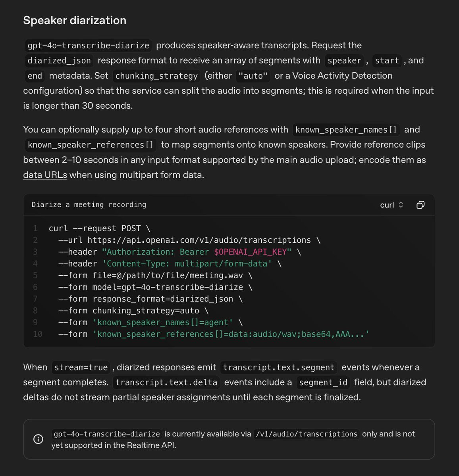
Task: Click the file=@/path/to/file/meeting.wav code line
Action: [x=155, y=275]
